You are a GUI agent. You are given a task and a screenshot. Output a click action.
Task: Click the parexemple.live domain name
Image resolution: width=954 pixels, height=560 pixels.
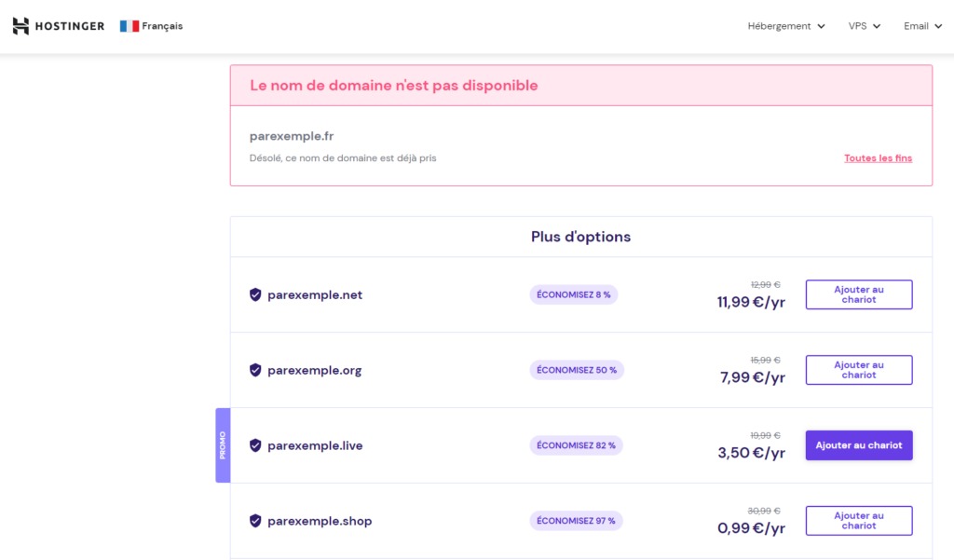tap(315, 445)
